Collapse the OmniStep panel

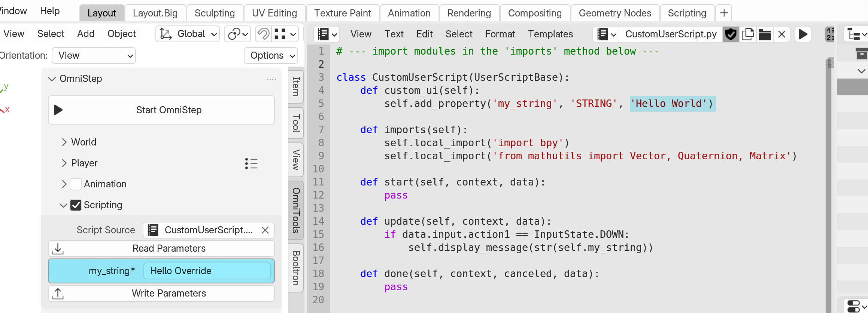coord(52,79)
